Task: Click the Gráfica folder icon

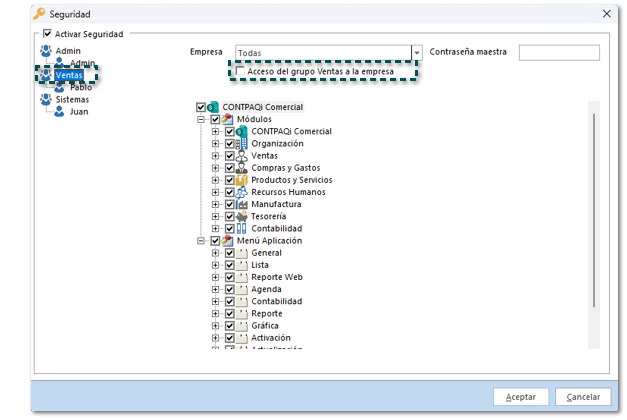Action: 242,326
